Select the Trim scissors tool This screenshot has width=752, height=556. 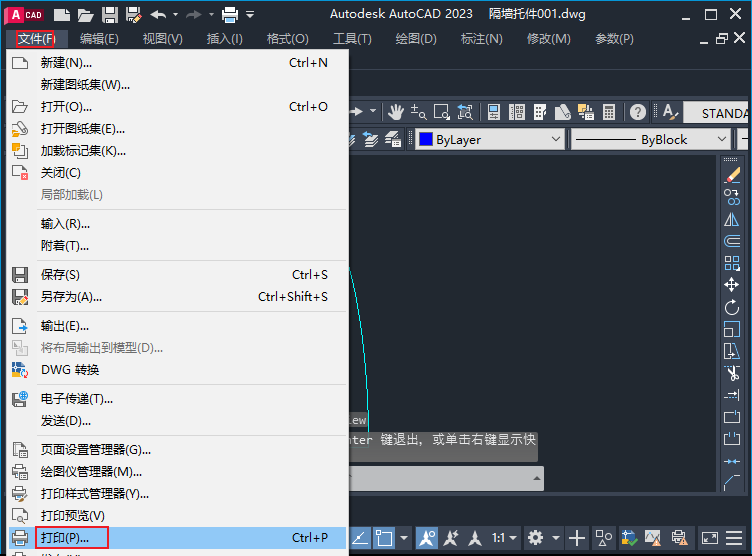(x=732, y=373)
